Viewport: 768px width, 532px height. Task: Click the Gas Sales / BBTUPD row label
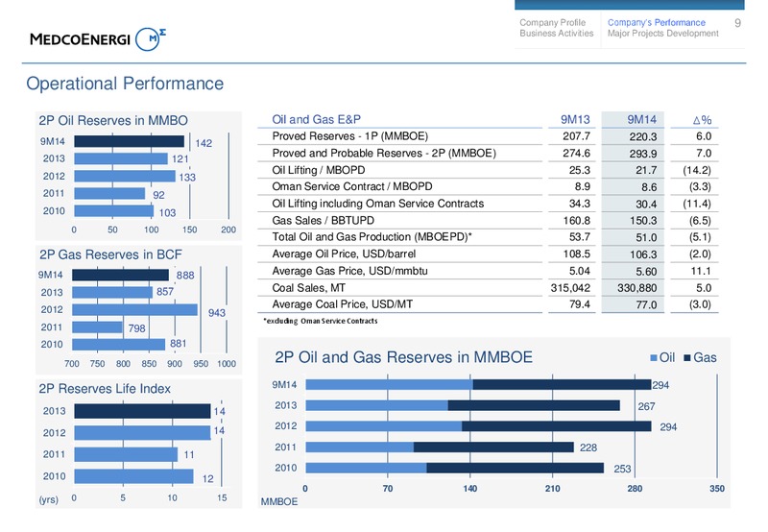tap(323, 221)
